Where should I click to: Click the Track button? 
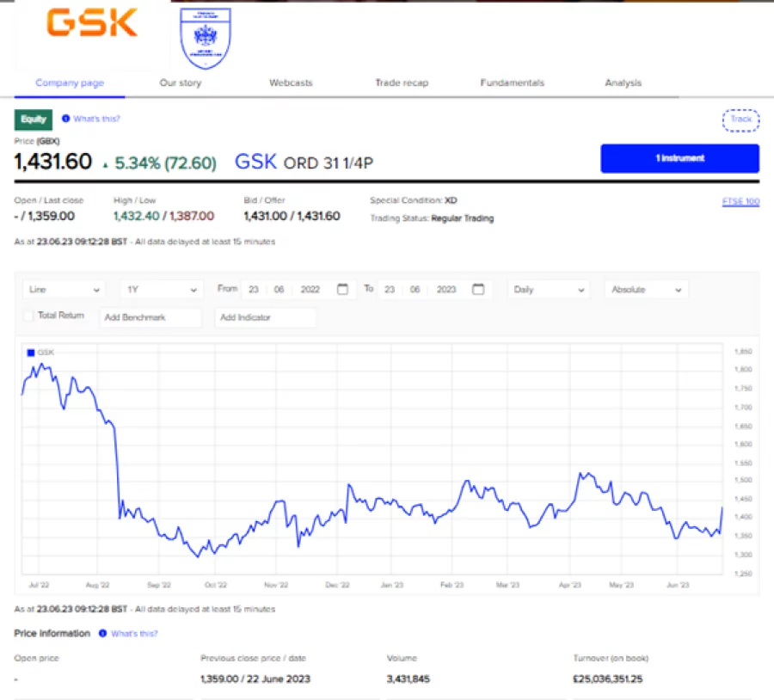click(740, 120)
